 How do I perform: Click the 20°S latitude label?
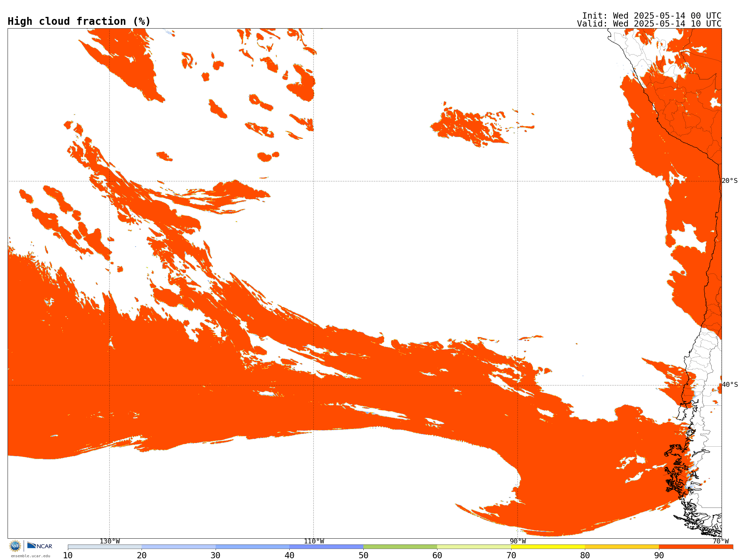click(730, 181)
